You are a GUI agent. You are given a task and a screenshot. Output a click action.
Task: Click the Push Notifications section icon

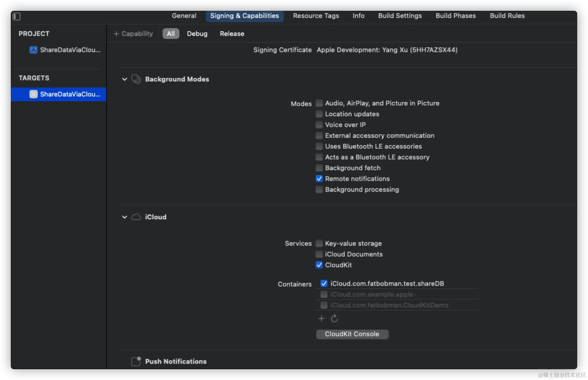coord(136,361)
